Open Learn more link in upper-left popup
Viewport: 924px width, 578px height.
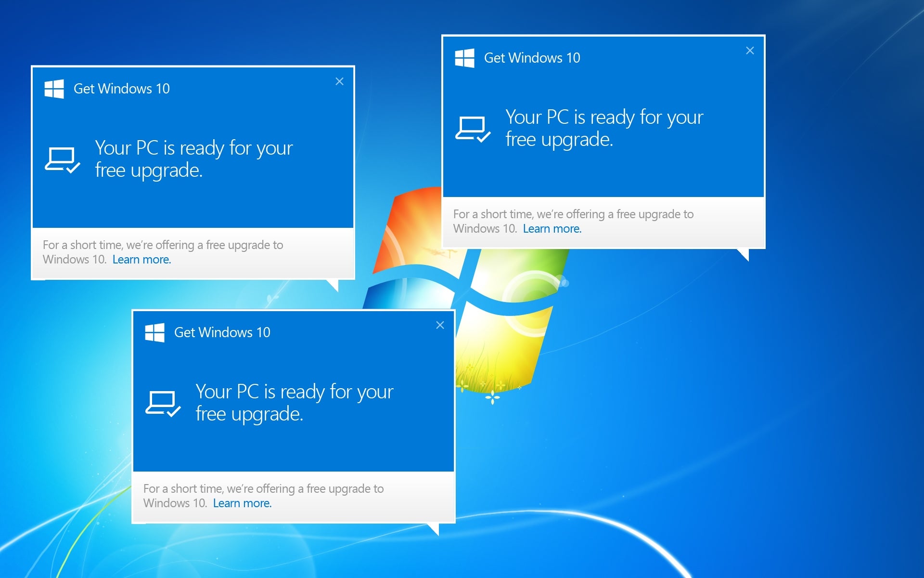click(x=142, y=259)
